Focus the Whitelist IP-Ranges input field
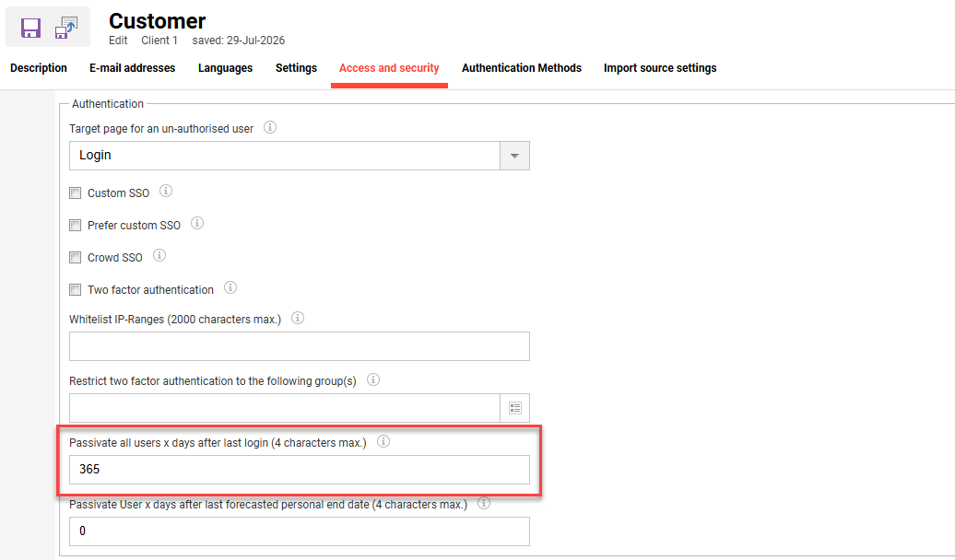The image size is (955, 560). pyautogui.click(x=299, y=346)
